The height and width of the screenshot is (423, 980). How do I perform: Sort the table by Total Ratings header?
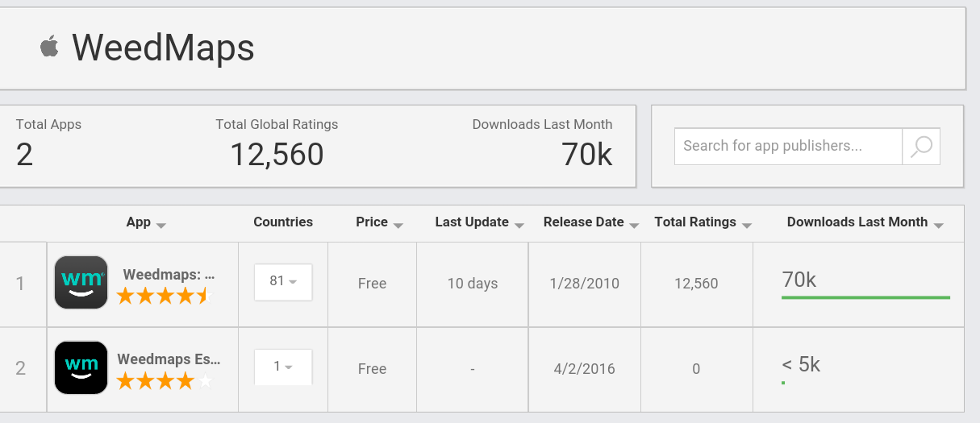tap(695, 222)
